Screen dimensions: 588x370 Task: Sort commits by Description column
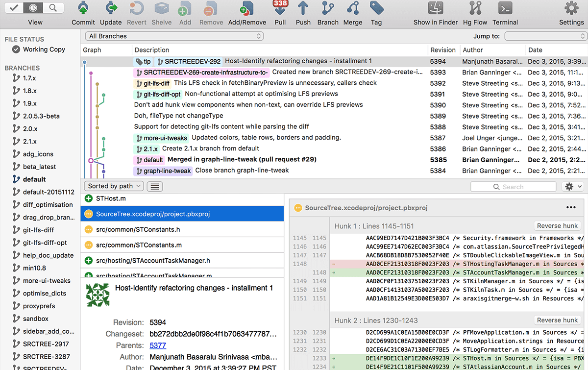pos(279,50)
